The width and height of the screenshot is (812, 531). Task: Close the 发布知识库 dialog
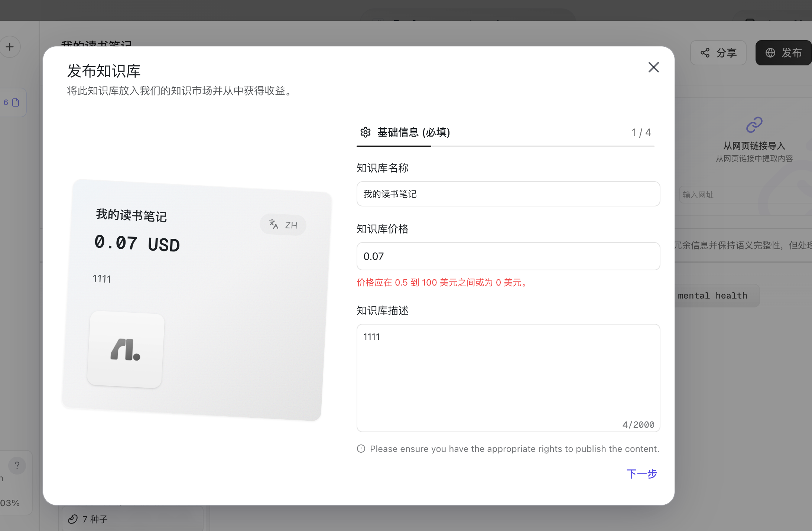pos(653,67)
